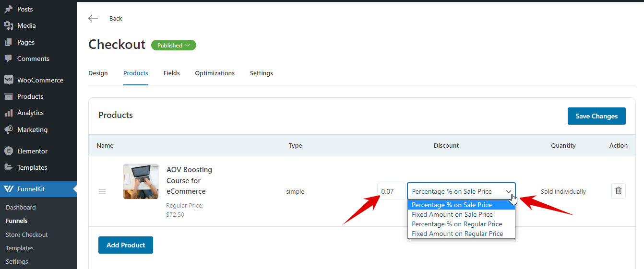Click the Templates folder icon
This screenshot has height=269, width=644.
[x=9, y=167]
